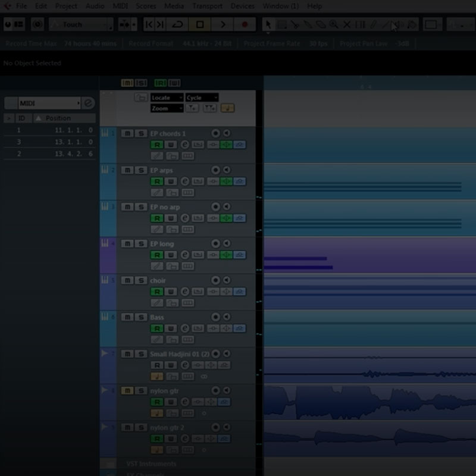Select the Mute X tool
Viewport: 476px width, 476px height.
tap(347, 24)
